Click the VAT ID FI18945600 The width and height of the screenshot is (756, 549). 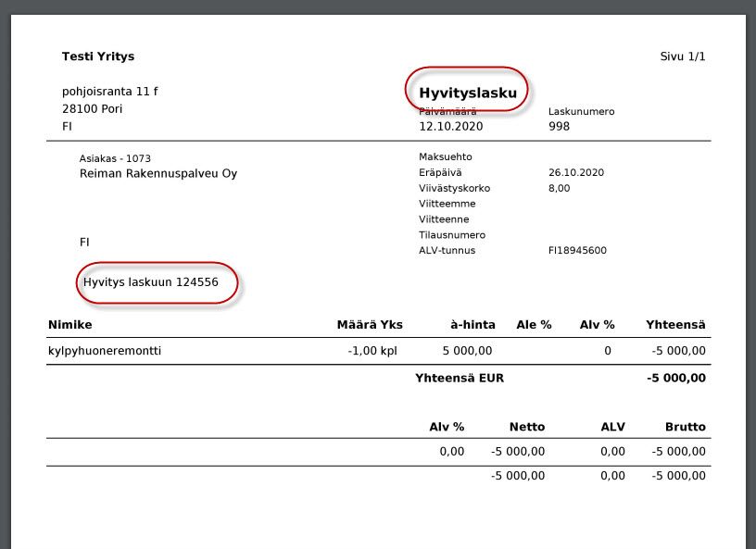pos(577,251)
